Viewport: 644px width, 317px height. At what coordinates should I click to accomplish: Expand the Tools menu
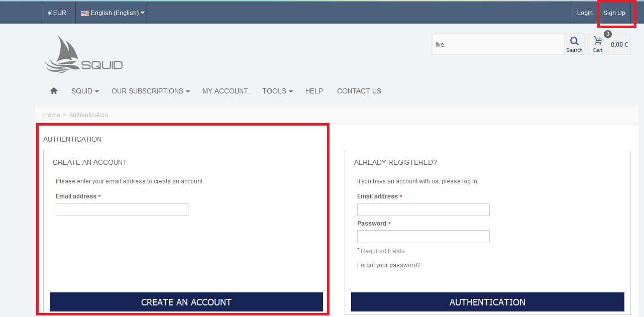[277, 91]
